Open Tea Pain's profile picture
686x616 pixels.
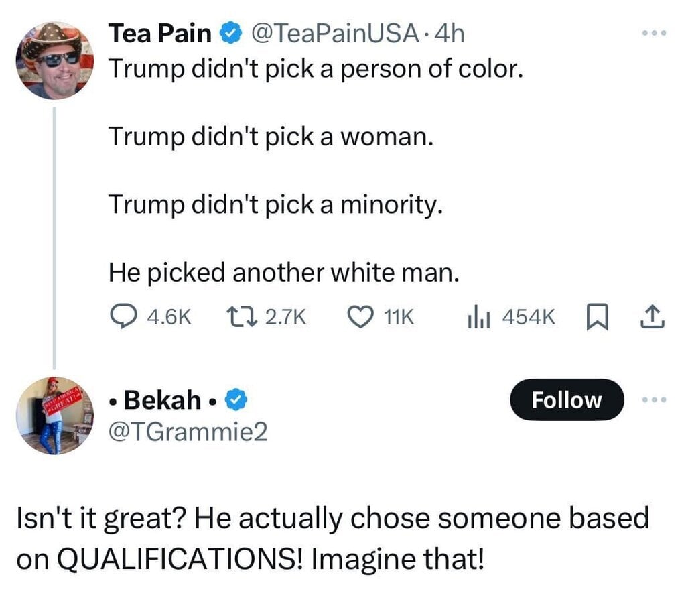55,61
